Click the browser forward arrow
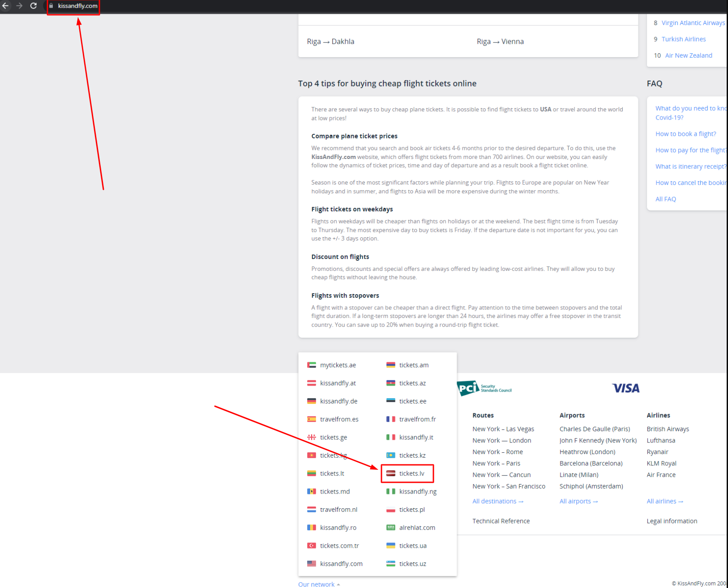This screenshot has height=588, width=728. coord(19,6)
